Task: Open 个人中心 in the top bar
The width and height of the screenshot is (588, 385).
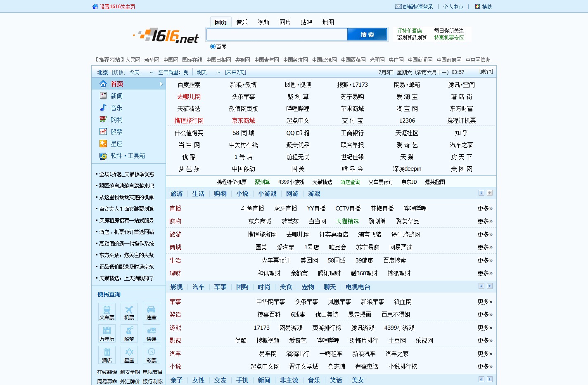Action: coord(453,7)
